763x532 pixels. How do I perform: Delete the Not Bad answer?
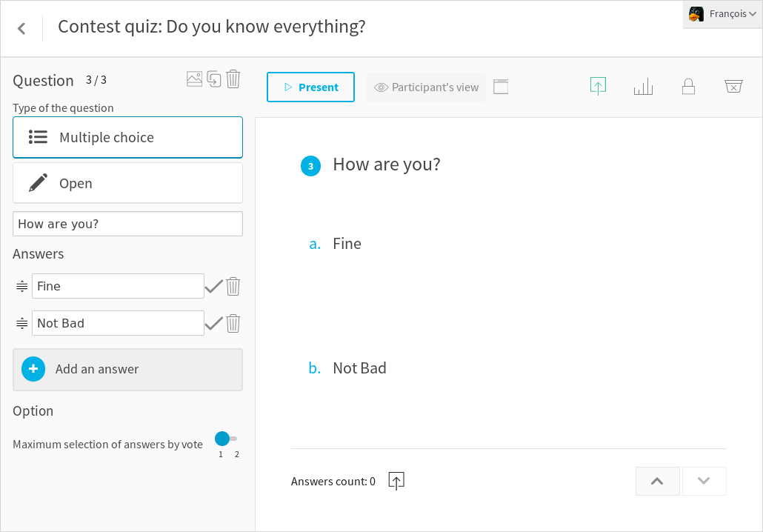coord(233,323)
